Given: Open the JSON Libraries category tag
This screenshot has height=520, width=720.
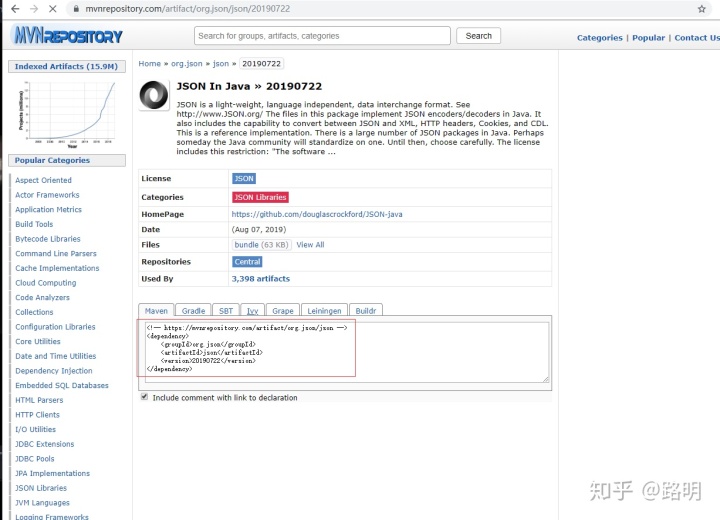Looking at the screenshot, I should [260, 197].
